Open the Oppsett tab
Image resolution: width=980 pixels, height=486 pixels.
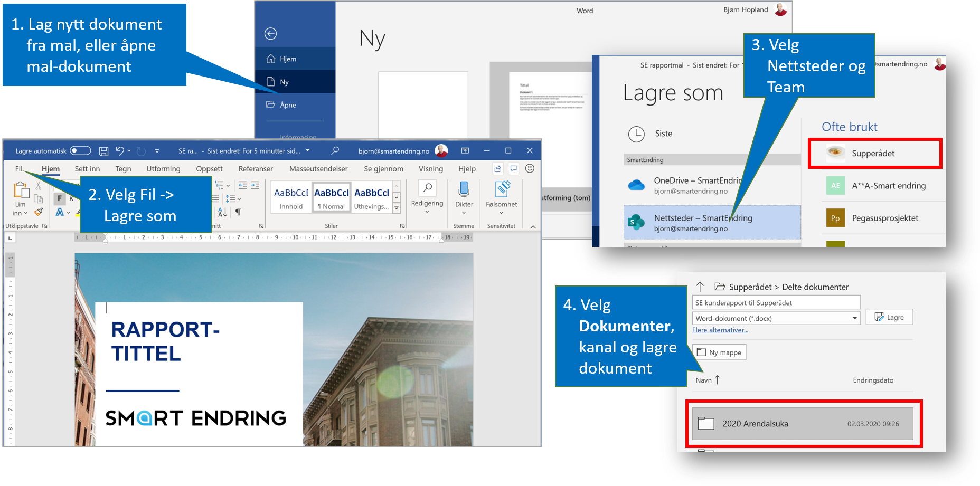click(209, 169)
